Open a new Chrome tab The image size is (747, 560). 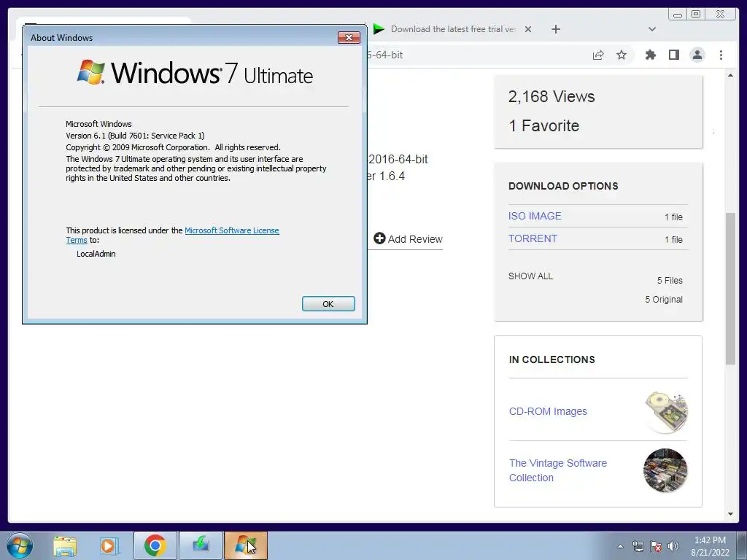555,29
